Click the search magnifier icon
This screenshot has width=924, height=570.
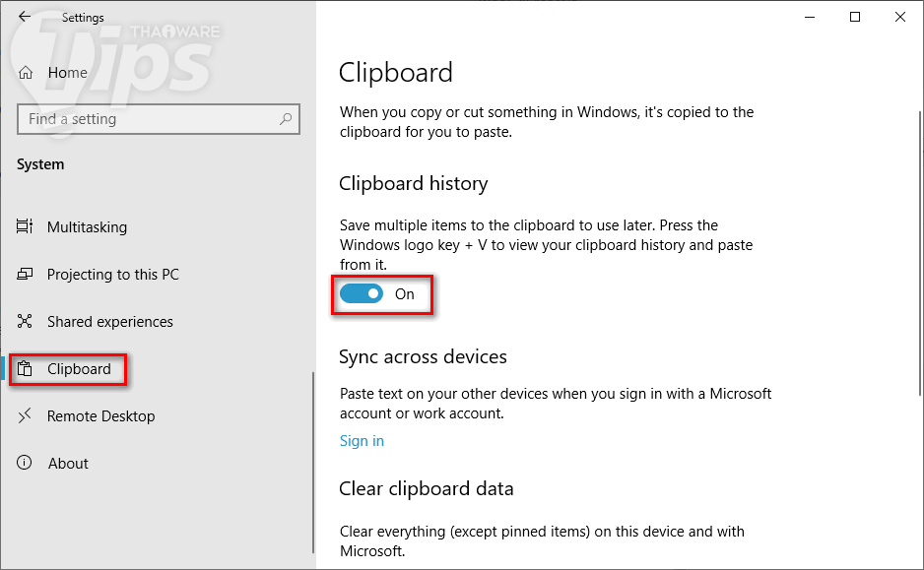286,119
